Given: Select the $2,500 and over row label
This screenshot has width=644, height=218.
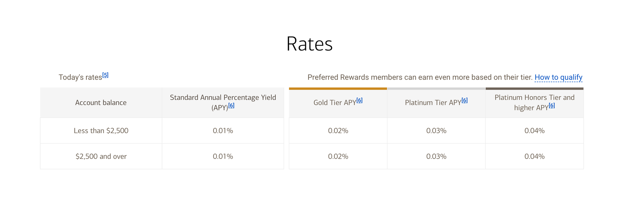Looking at the screenshot, I should pyautogui.click(x=101, y=156).
